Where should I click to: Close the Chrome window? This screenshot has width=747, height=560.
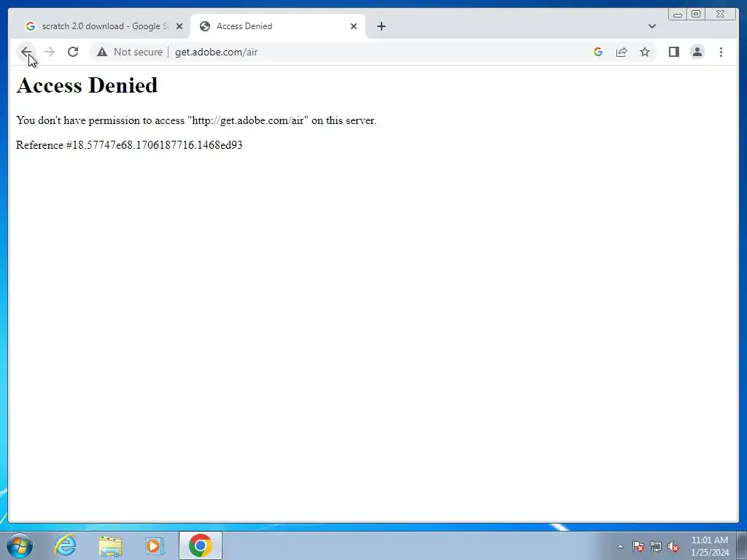[x=720, y=15]
